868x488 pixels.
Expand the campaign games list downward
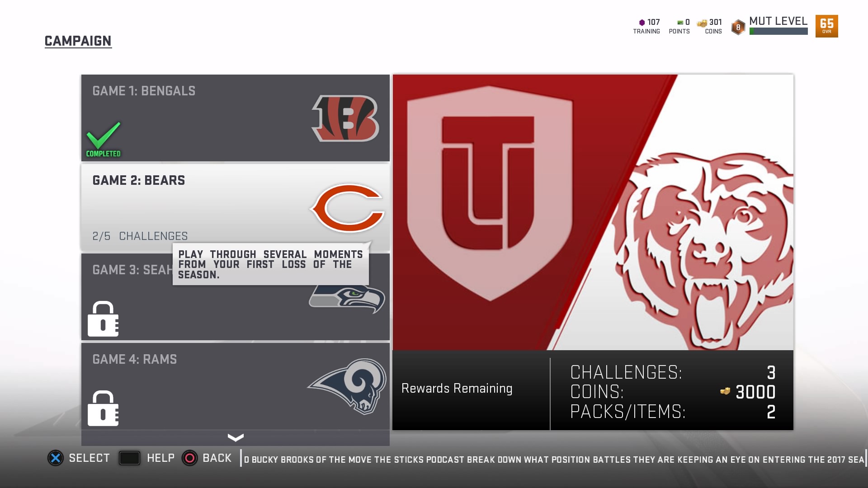(236, 438)
